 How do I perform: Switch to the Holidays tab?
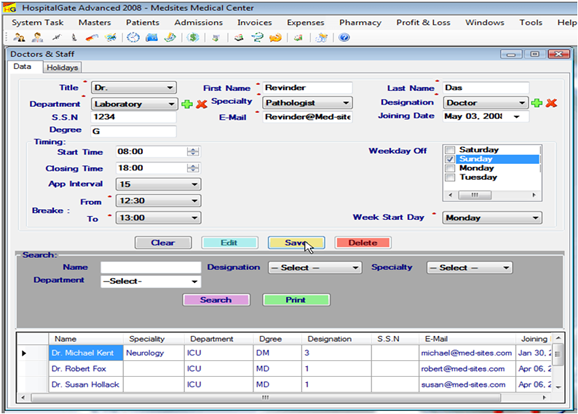point(62,67)
